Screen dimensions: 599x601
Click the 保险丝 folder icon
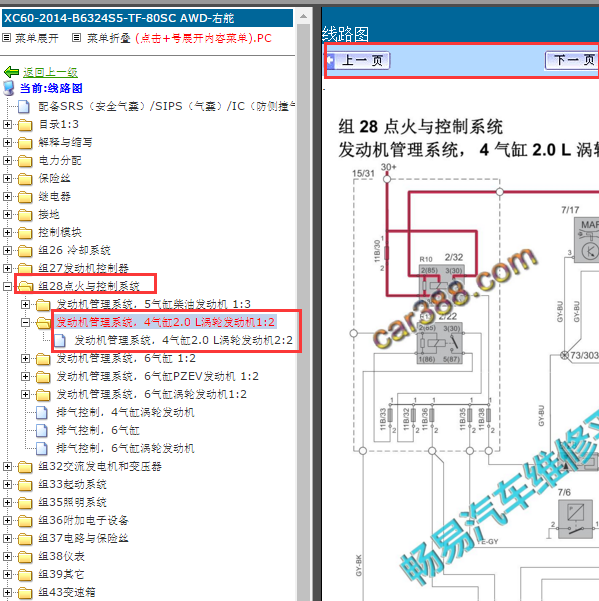[25, 179]
